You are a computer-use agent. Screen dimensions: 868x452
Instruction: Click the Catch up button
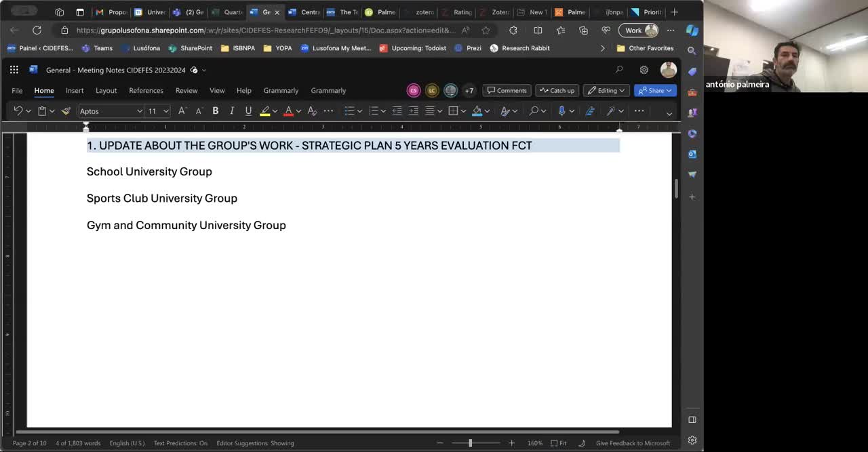557,90
